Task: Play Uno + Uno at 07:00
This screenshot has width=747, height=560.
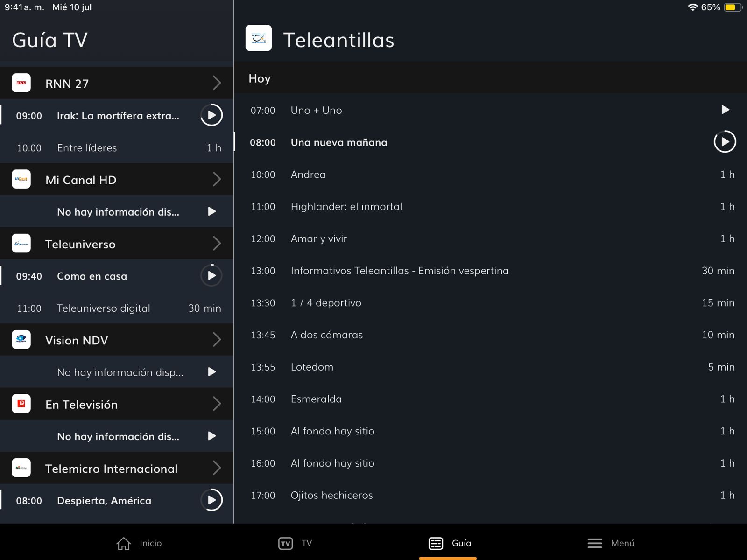Action: (725, 110)
